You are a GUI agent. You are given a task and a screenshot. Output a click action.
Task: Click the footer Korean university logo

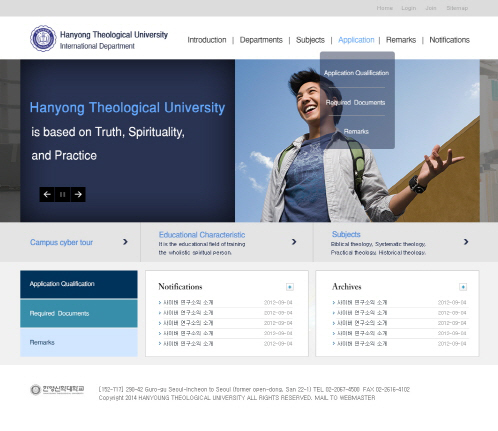pyautogui.click(x=57, y=389)
